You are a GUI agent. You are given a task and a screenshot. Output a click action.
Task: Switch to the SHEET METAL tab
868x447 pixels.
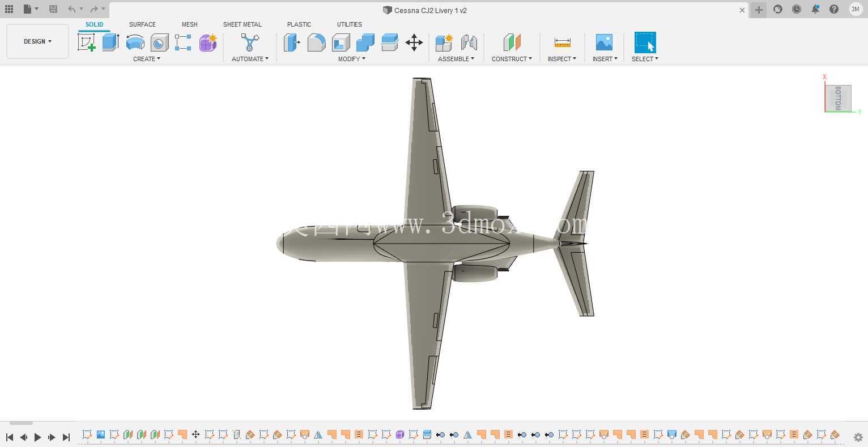click(242, 24)
